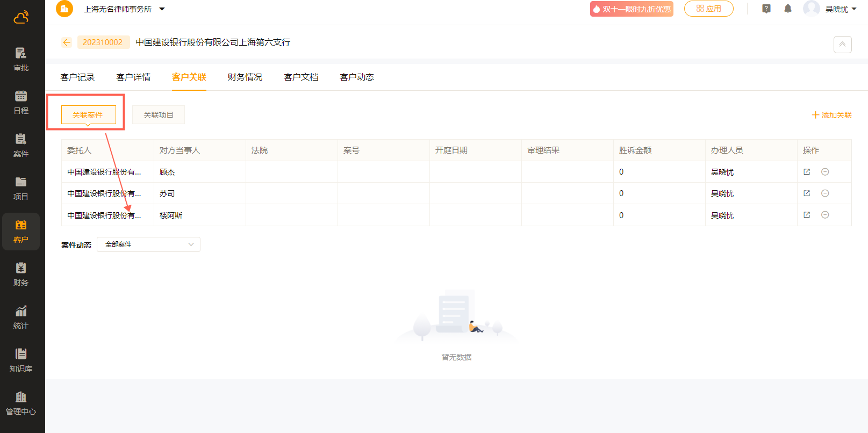Switch to the 客户文档 tab

(301, 77)
